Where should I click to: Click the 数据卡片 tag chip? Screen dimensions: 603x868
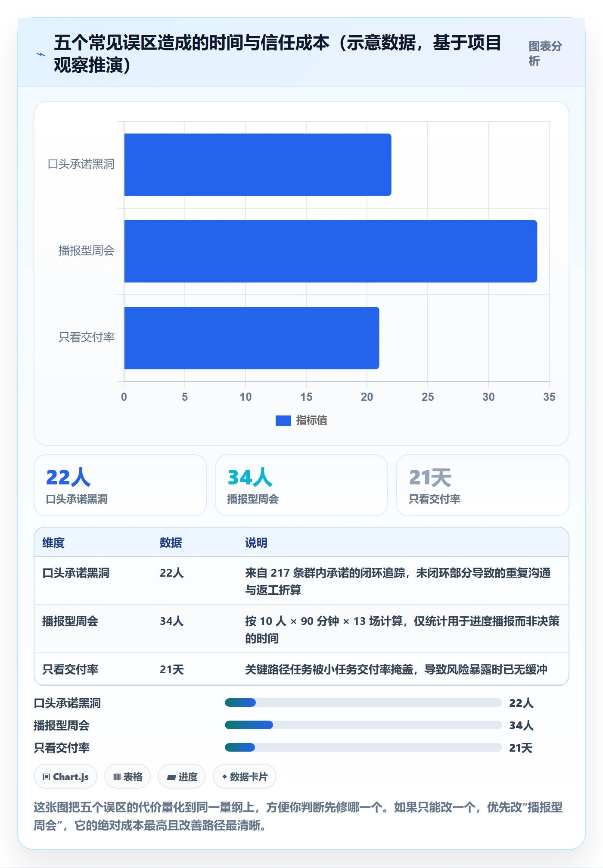(245, 777)
